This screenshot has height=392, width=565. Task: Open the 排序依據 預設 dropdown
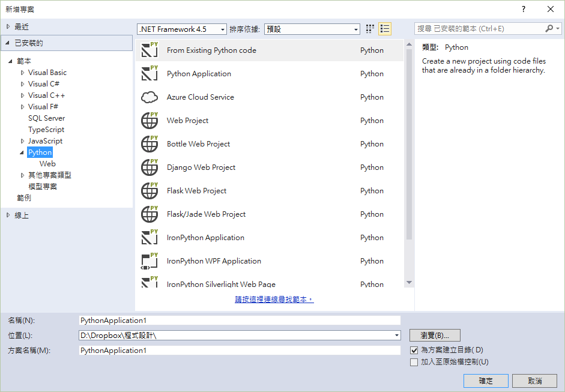312,29
